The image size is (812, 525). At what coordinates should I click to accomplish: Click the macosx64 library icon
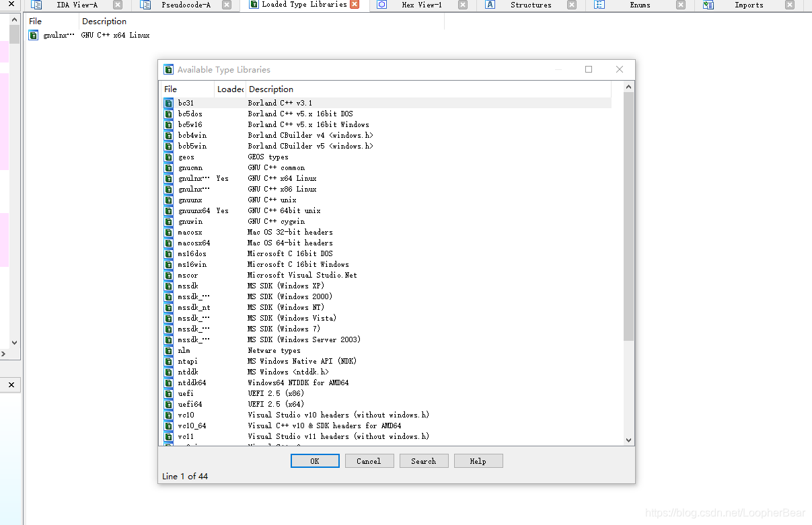click(169, 243)
